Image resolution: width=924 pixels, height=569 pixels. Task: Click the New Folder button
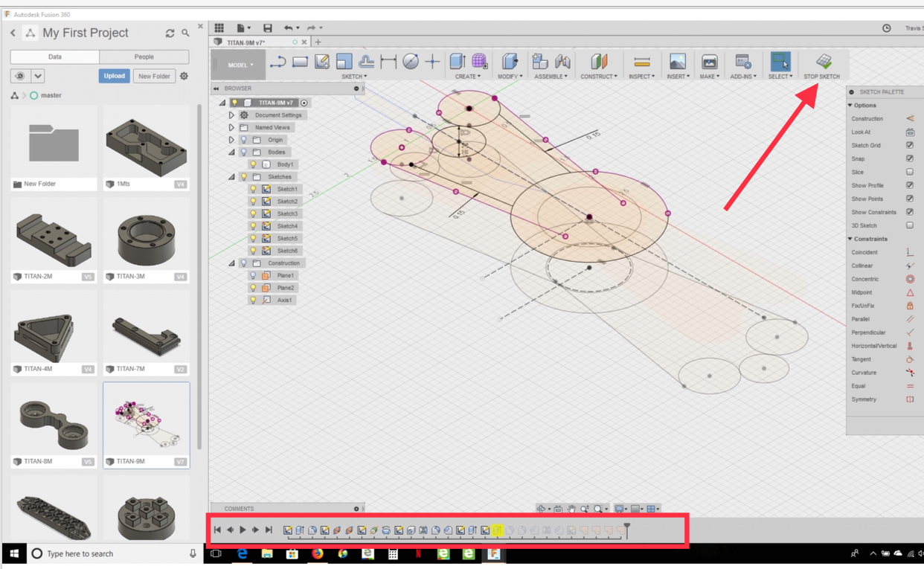click(x=154, y=76)
